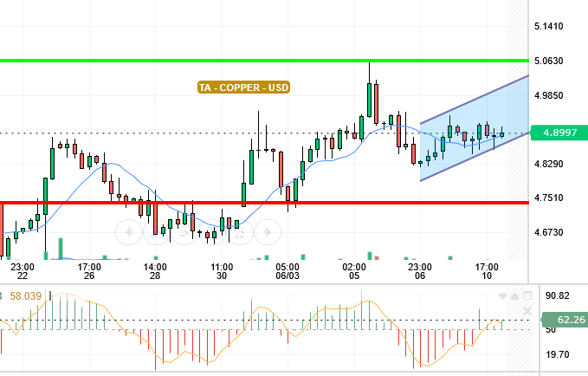Click time axis label 11:00 30
This screenshot has height=376, width=588.
[x=222, y=271]
